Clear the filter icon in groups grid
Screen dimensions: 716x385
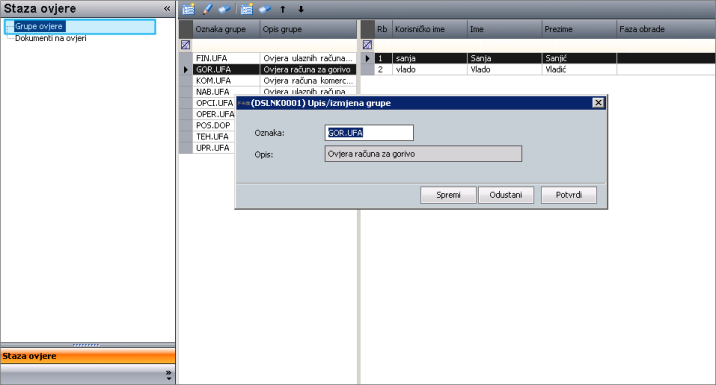185,45
